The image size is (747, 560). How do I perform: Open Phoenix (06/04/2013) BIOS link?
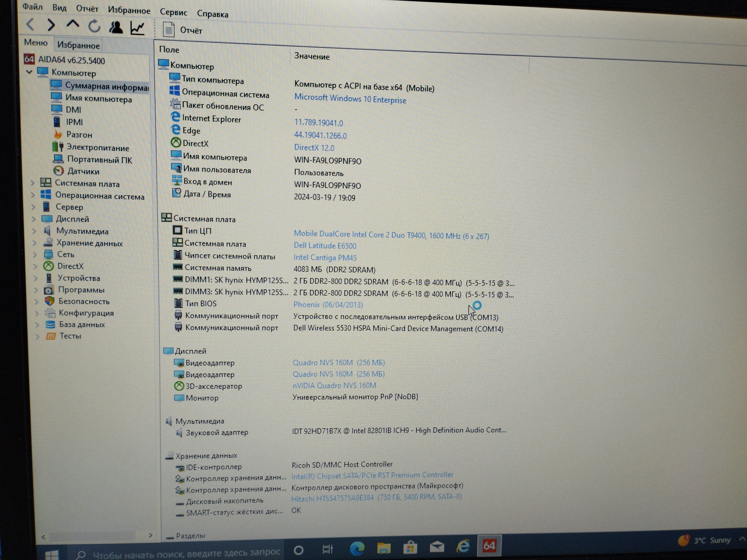(328, 304)
